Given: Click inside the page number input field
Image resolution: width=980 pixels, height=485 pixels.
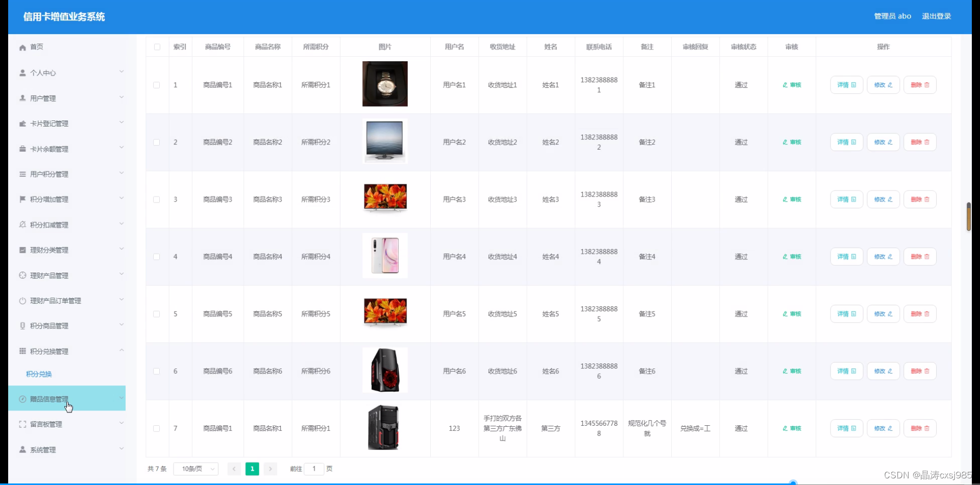Looking at the screenshot, I should (x=314, y=469).
